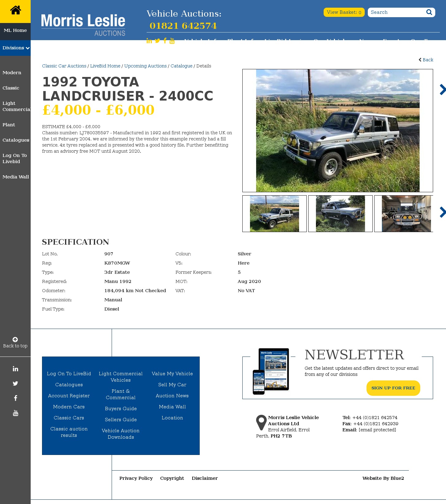Open ML Home menu item
The image size is (446, 504).
[15, 30]
